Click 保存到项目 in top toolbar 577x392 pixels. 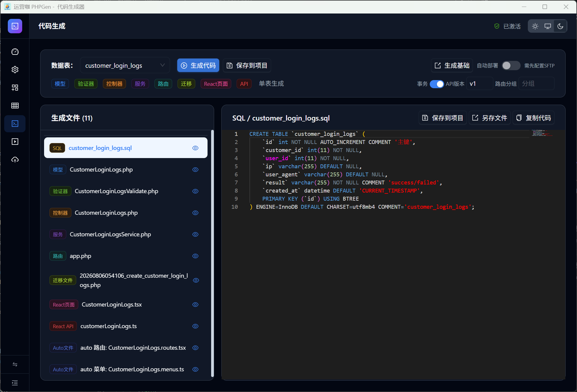click(x=247, y=65)
